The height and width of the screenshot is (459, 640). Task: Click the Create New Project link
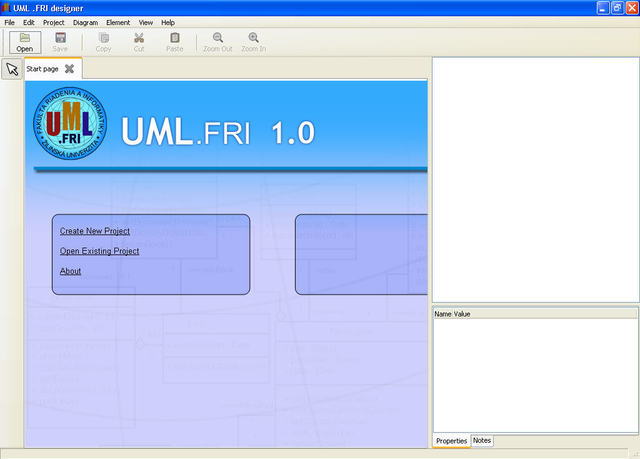95,231
